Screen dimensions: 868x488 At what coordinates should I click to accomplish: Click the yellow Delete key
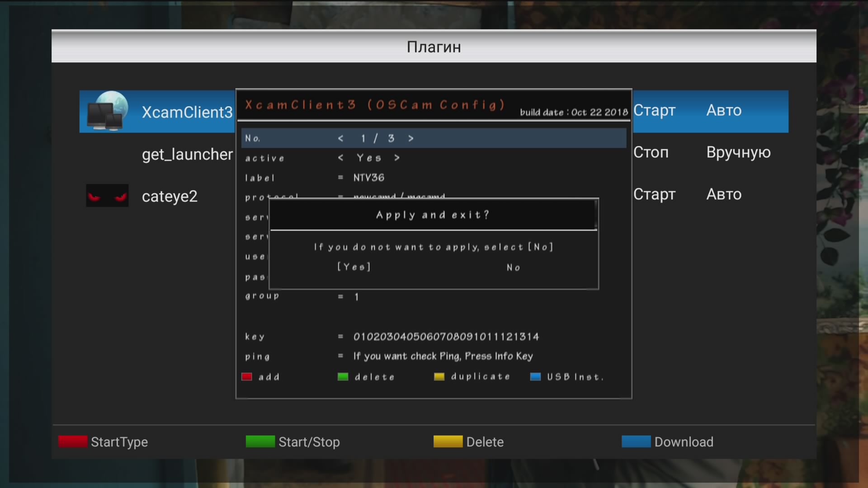coord(448,441)
